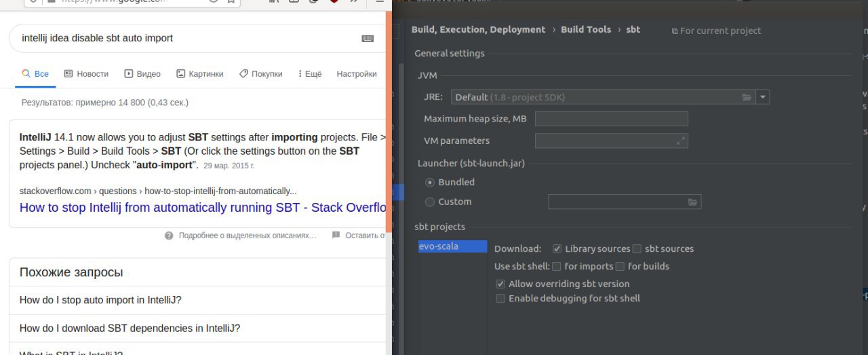Image resolution: width=868 pixels, height=355 pixels.
Task: Click 'Подробнее о выделенных описаниях' link
Action: (248, 236)
